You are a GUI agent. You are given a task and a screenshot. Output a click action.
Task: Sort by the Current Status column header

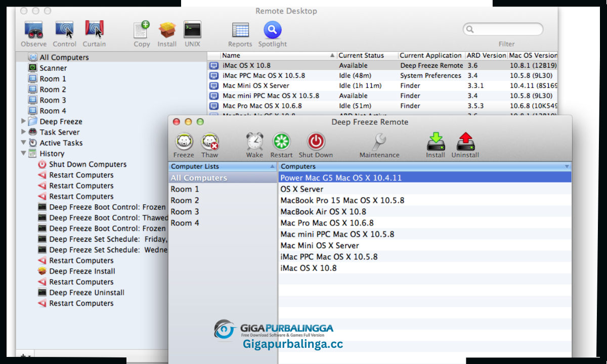[367, 55]
